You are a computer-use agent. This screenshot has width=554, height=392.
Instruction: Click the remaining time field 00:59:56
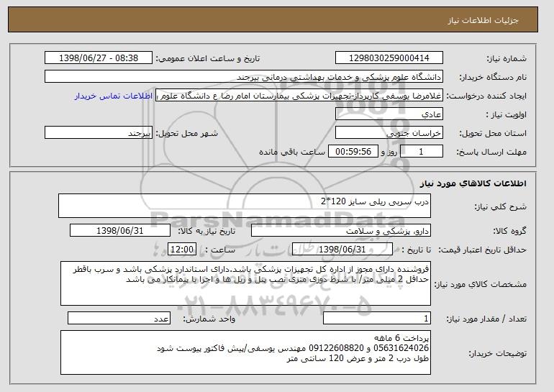[x=353, y=152]
